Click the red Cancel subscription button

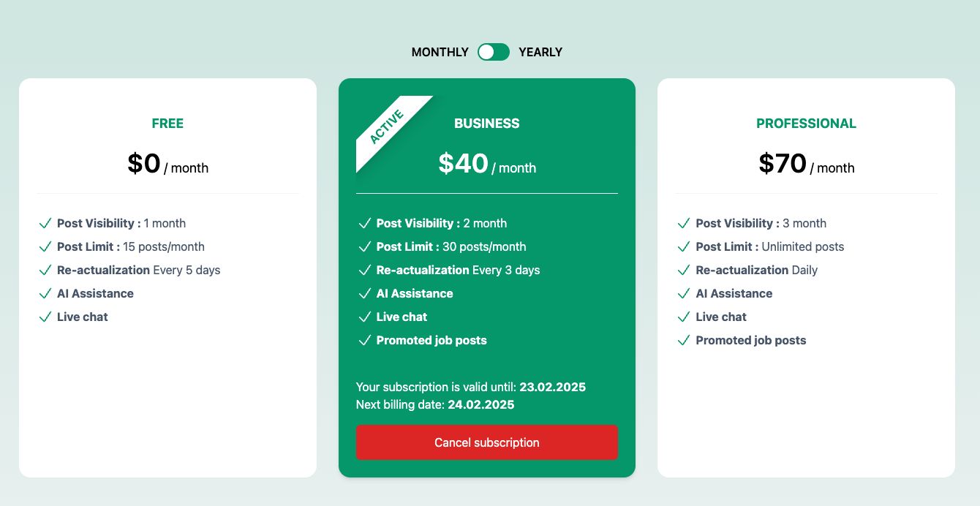tap(487, 442)
